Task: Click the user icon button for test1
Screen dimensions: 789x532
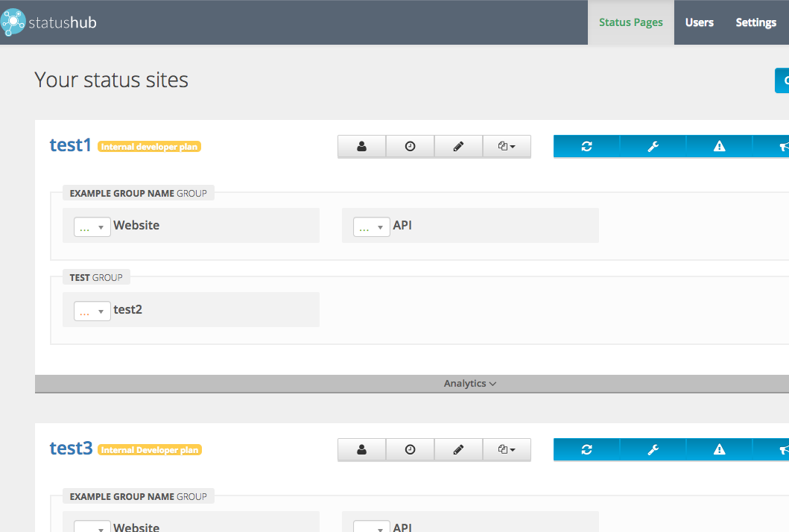Action: point(362,147)
